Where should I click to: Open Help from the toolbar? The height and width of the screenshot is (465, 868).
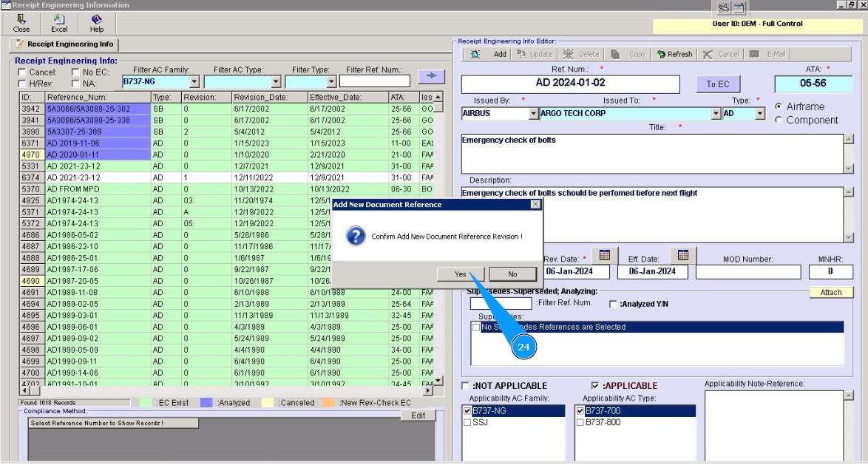coord(97,20)
